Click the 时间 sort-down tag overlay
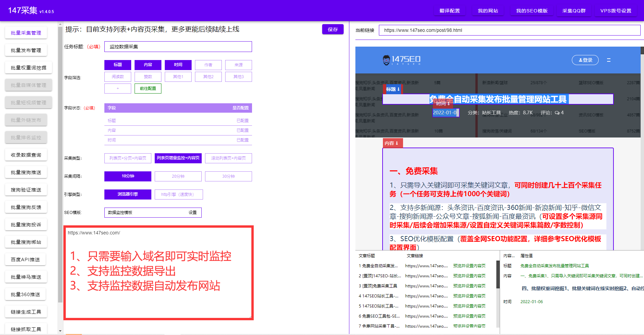 tap(443, 104)
